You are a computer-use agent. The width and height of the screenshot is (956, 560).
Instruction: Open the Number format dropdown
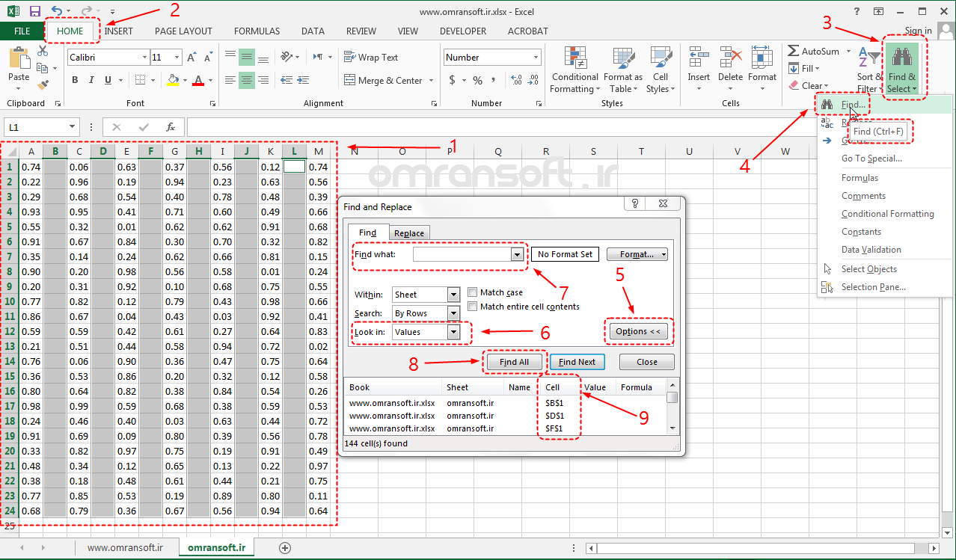tap(536, 58)
